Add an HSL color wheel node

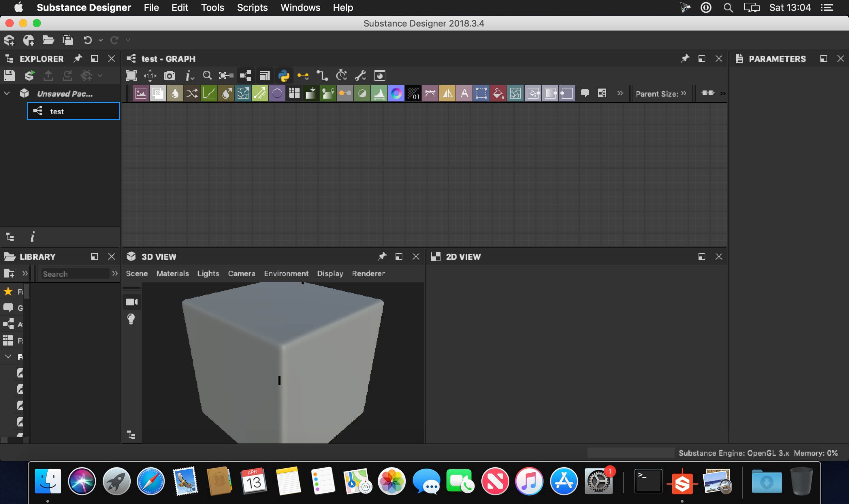[396, 93]
